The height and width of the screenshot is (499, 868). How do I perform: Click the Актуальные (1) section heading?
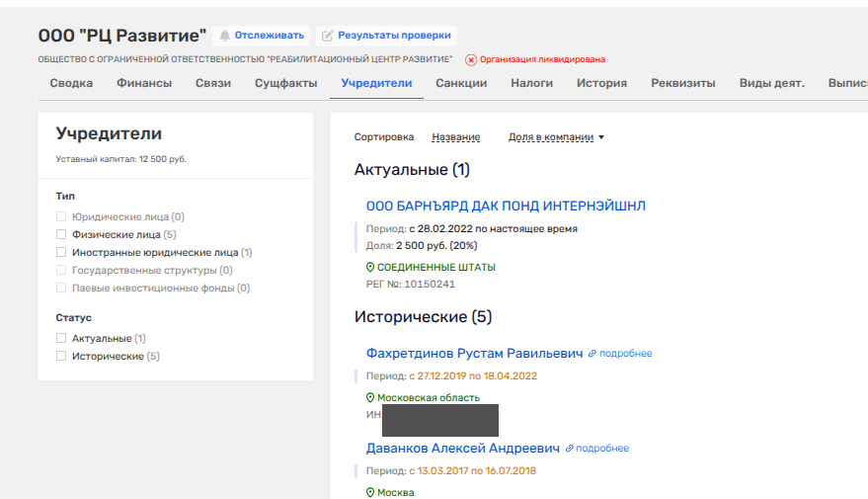point(412,170)
